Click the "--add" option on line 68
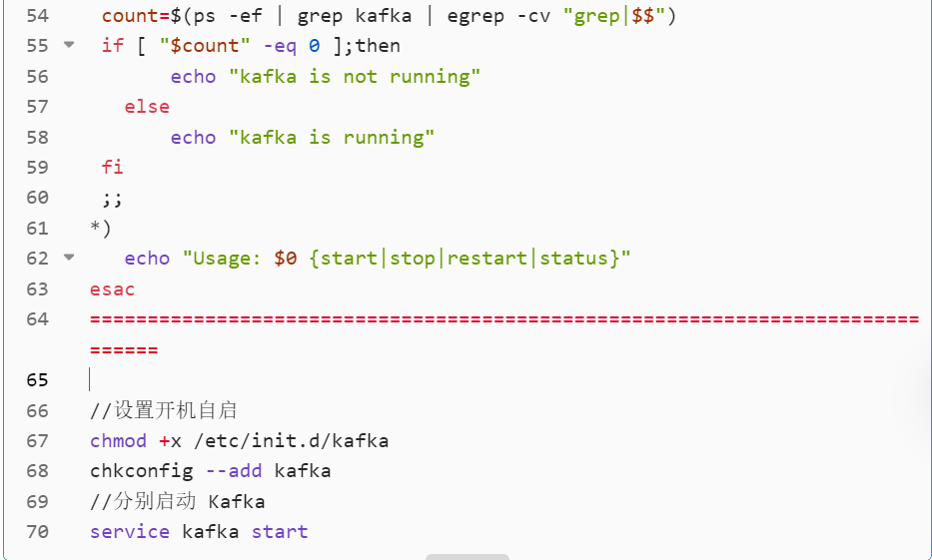 (x=234, y=471)
